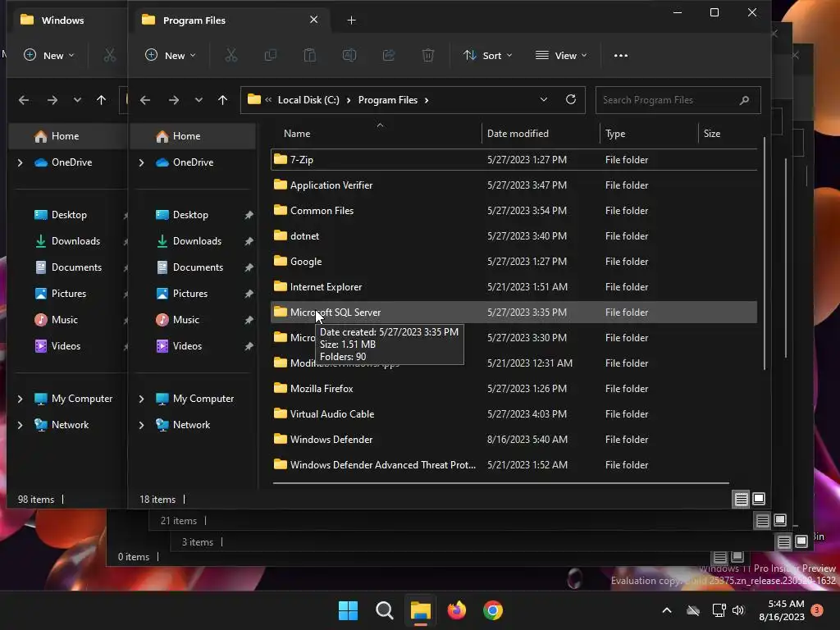The image size is (840, 630).
Task: Click the forward arrow in the Windows window
Action: pyautogui.click(x=52, y=99)
